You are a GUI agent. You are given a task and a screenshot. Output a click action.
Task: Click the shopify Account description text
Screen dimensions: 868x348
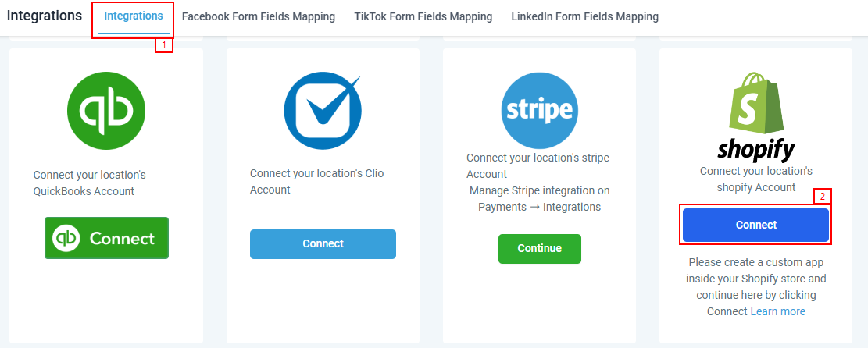[755, 179]
